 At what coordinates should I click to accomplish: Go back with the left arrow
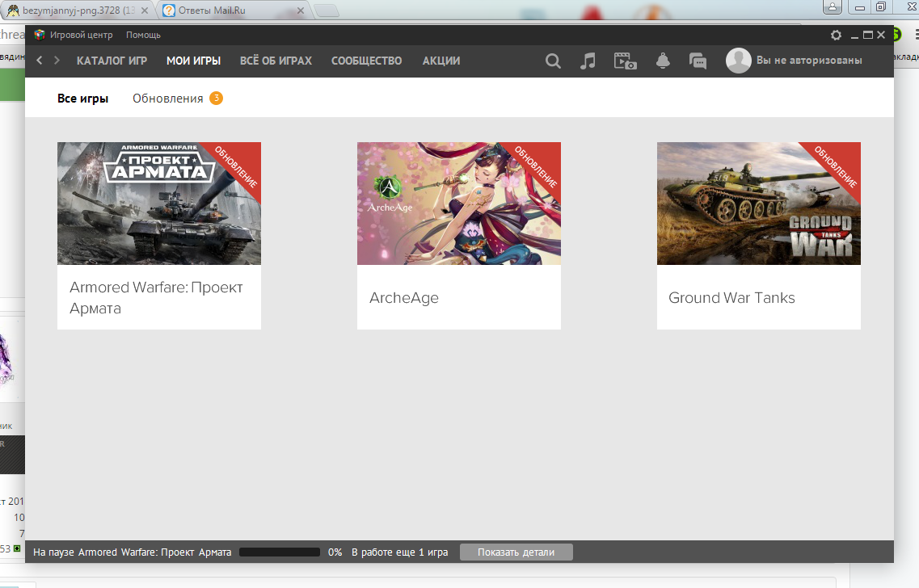[40, 61]
